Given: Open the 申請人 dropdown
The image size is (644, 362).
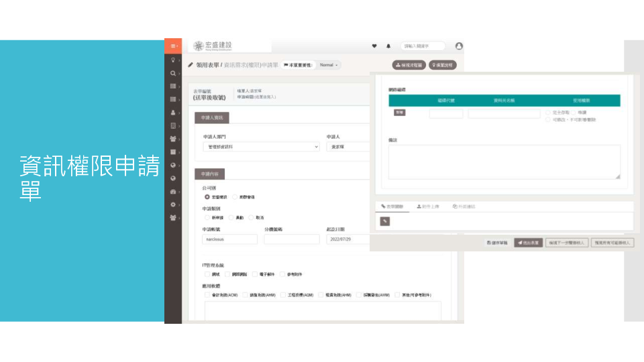Looking at the screenshot, I should coord(347,147).
